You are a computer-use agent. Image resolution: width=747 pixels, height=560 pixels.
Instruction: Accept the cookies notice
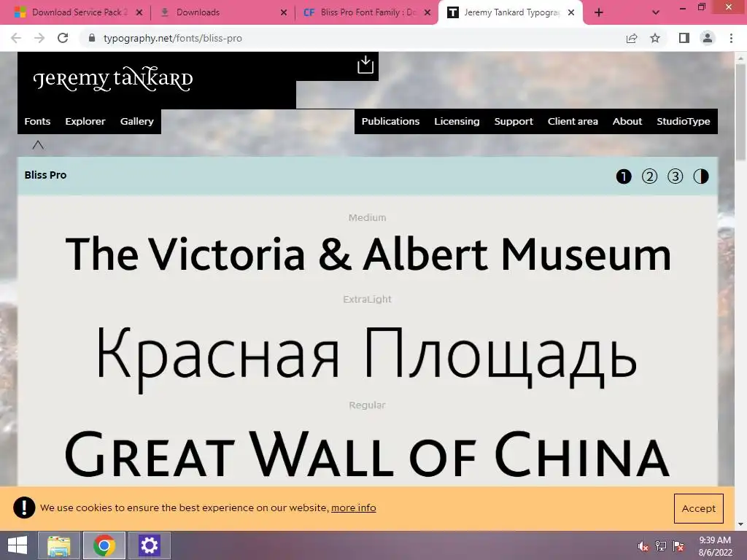(x=698, y=508)
